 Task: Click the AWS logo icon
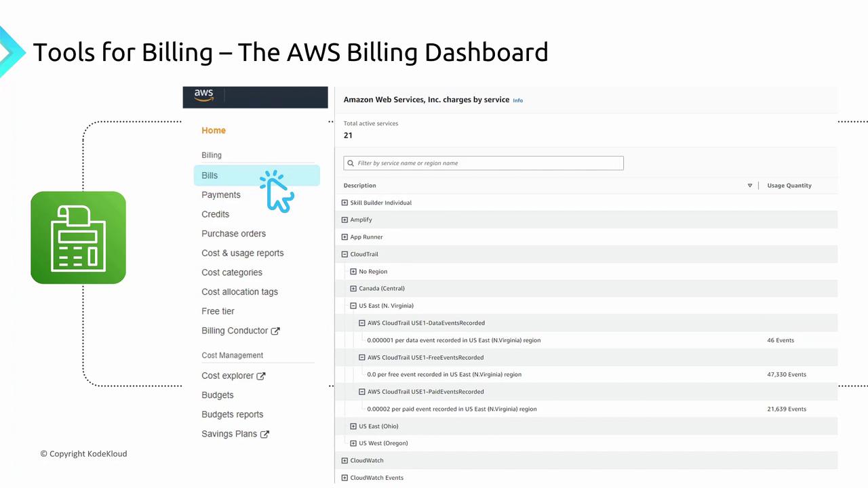(203, 96)
